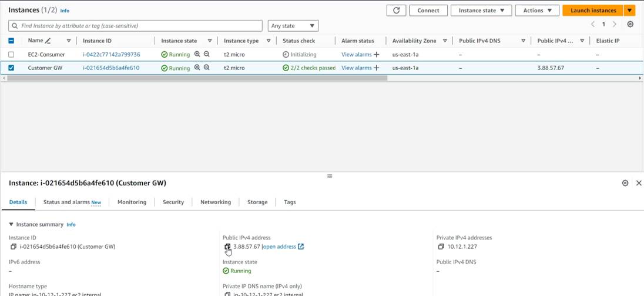Expand Launch instances arrow dropdown

[629, 10]
